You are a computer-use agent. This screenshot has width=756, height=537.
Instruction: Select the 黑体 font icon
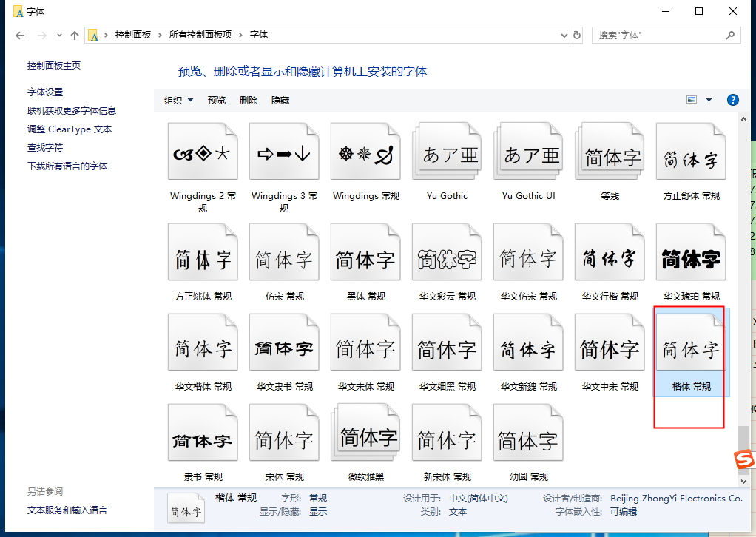point(366,251)
